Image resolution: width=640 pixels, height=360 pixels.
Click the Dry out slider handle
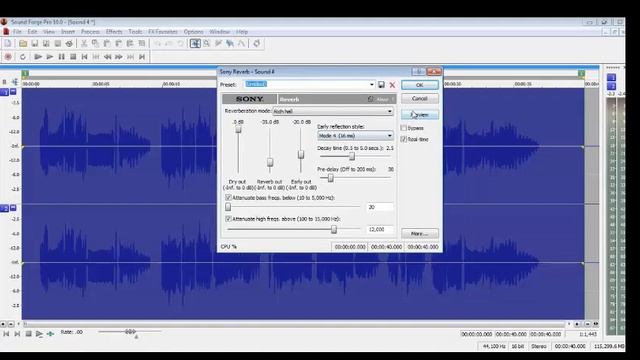pos(238,130)
